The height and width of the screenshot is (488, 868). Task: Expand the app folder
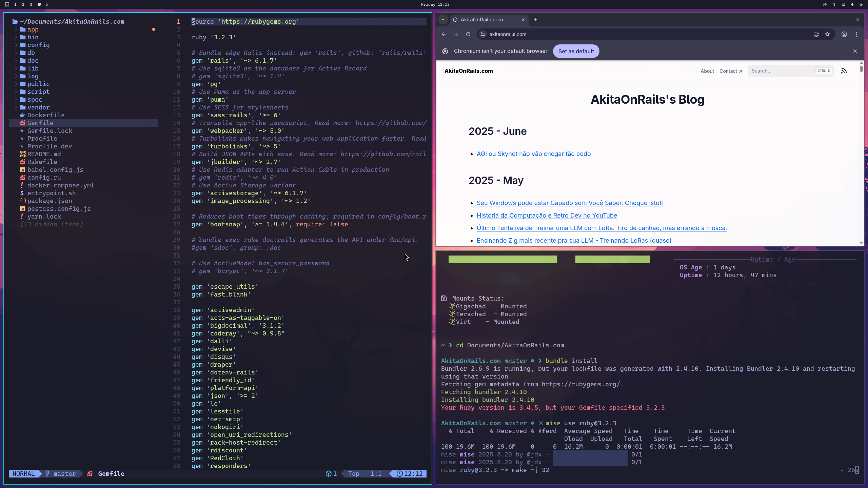click(x=16, y=29)
